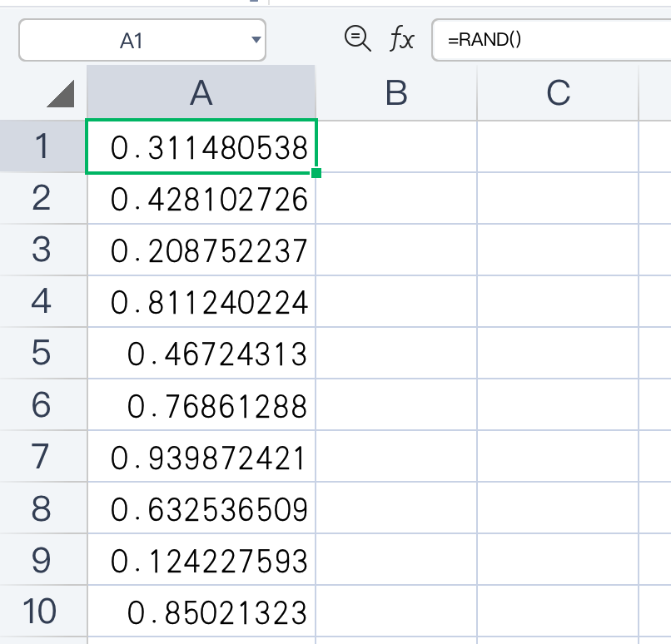
Task: Click the Name Box showing A1
Action: click(142, 40)
